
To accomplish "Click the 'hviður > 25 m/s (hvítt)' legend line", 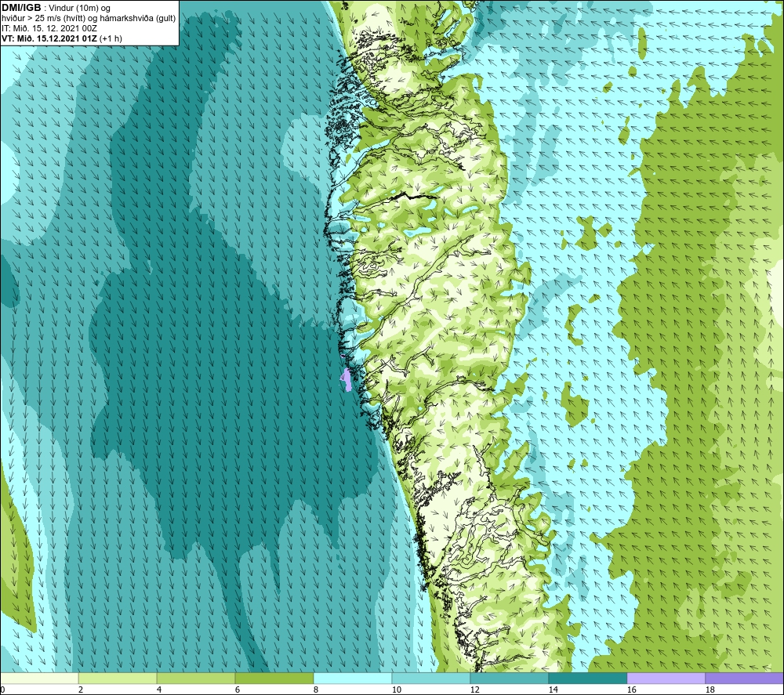I will [43, 19].
